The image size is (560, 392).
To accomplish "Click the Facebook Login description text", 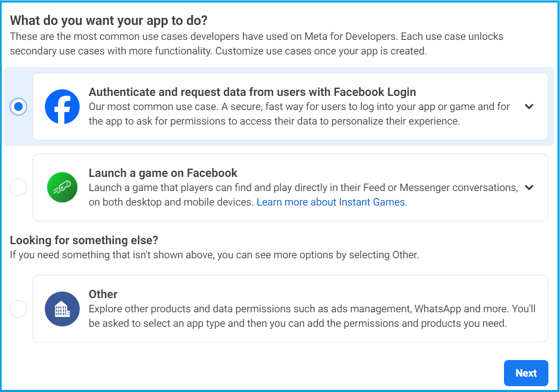I will [299, 114].
